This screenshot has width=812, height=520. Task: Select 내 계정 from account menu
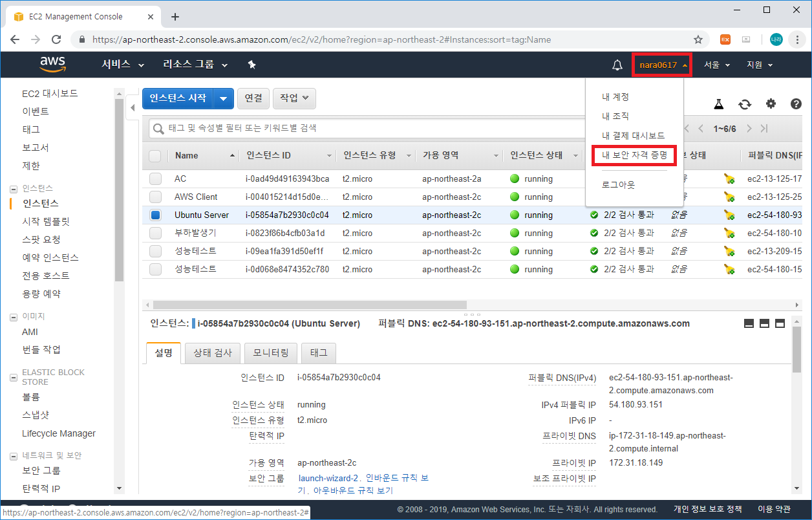[x=615, y=97]
